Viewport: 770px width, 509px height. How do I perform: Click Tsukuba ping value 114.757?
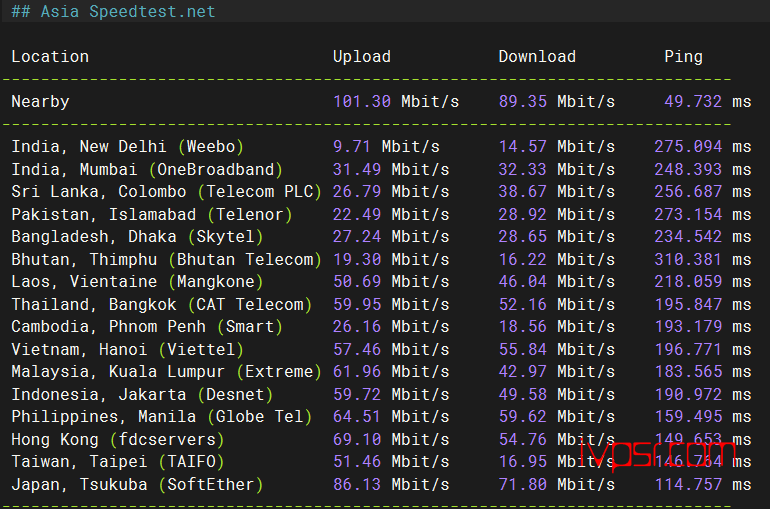click(x=688, y=484)
